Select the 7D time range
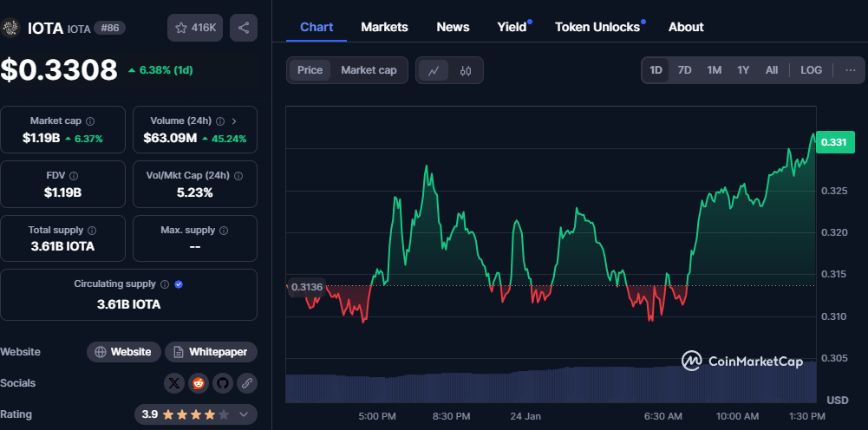The image size is (868, 430). [685, 70]
